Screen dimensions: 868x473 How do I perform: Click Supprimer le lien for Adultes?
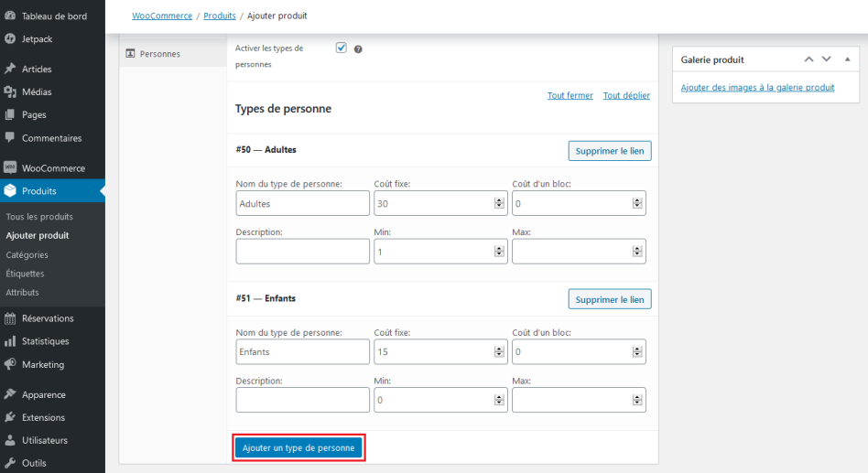pos(610,151)
